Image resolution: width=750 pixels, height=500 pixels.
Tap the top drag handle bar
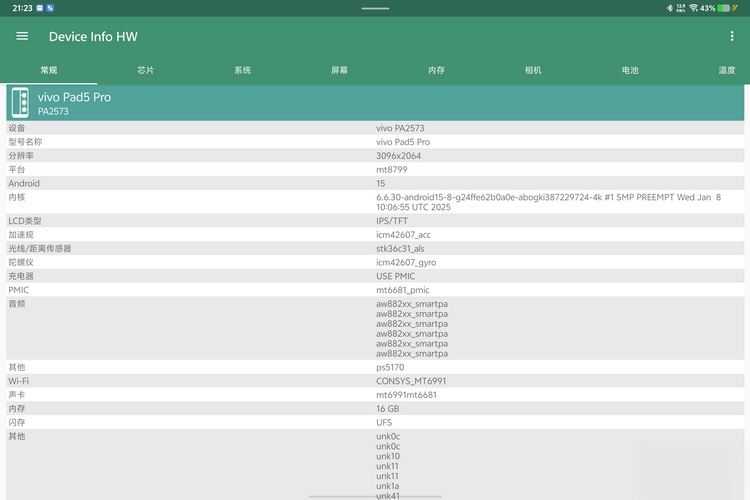coord(375,8)
